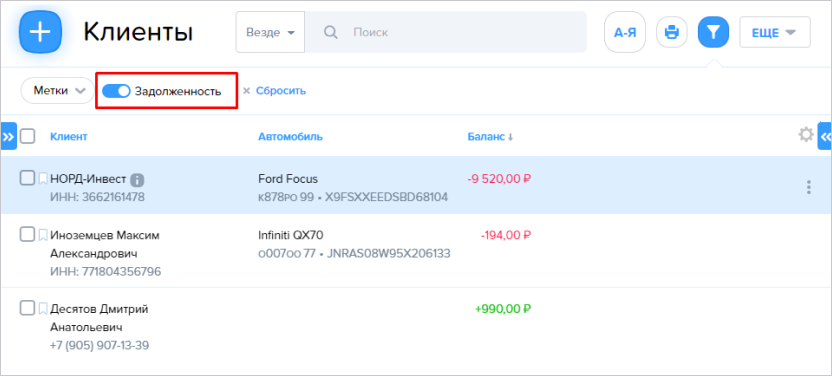
Task: Open three-dot menu for НОРД-Инвест row
Action: point(808,187)
